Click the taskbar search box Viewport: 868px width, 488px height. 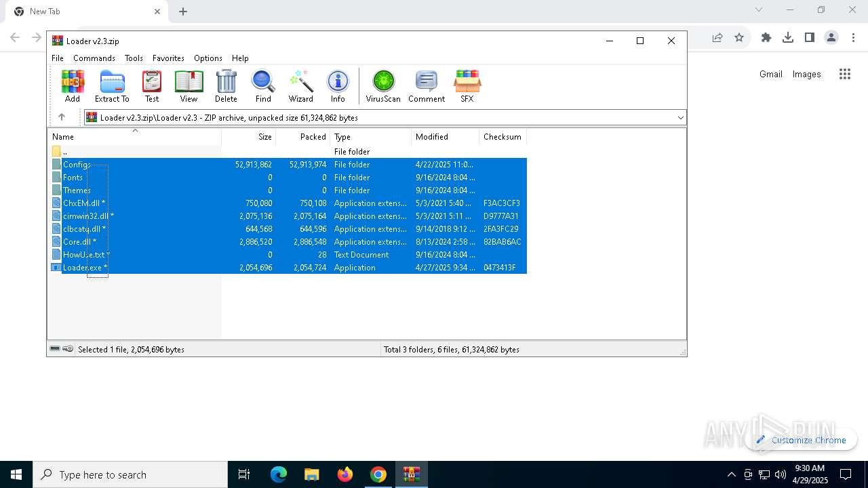tap(130, 474)
